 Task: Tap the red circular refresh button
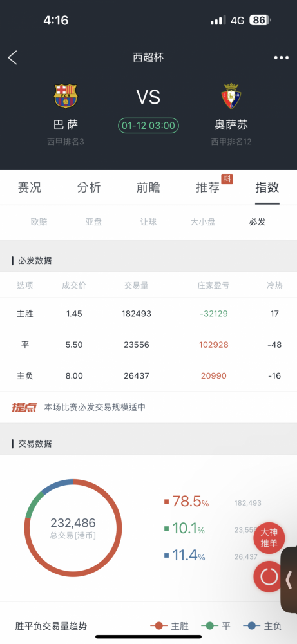point(269,576)
